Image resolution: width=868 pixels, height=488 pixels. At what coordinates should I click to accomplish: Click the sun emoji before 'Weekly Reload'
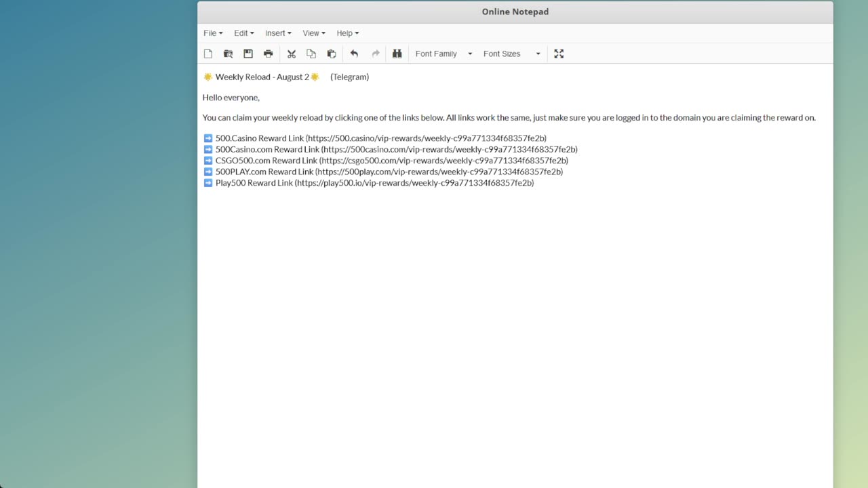click(208, 77)
